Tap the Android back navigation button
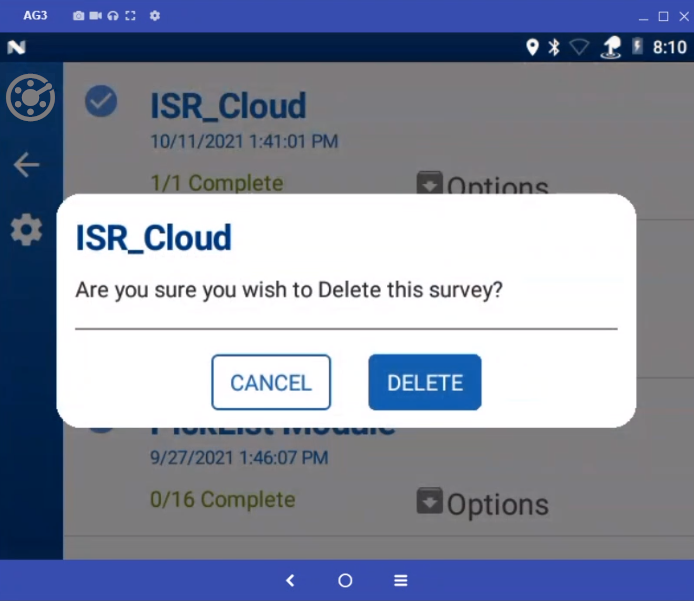Viewport: 694px width, 601px height. [290, 580]
